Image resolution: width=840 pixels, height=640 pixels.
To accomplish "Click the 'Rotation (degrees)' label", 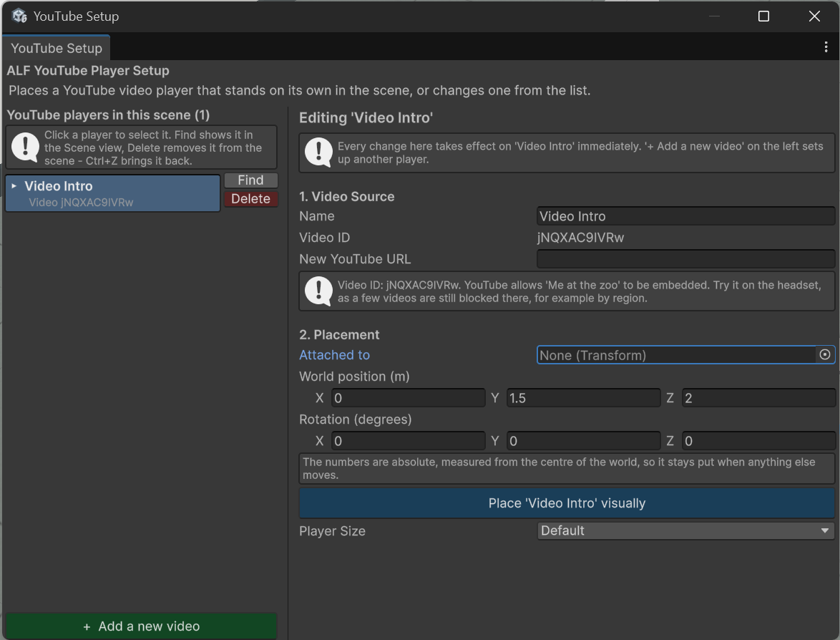I will coord(355,420).
